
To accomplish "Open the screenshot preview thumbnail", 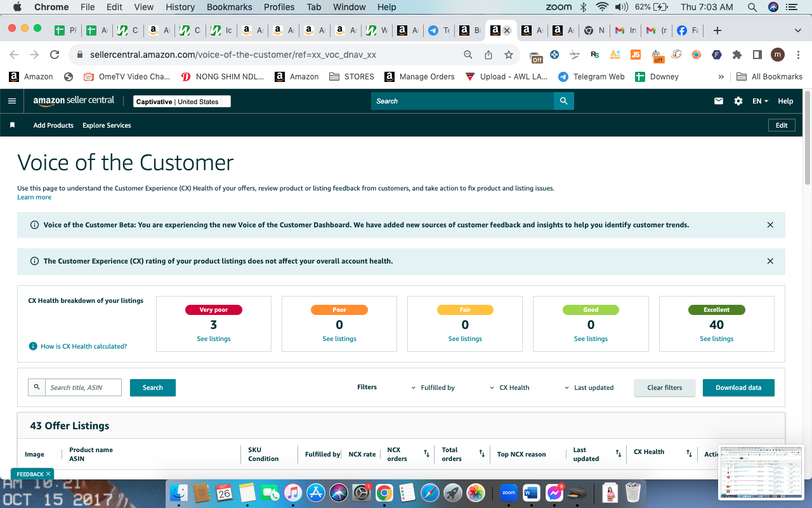I will (761, 472).
